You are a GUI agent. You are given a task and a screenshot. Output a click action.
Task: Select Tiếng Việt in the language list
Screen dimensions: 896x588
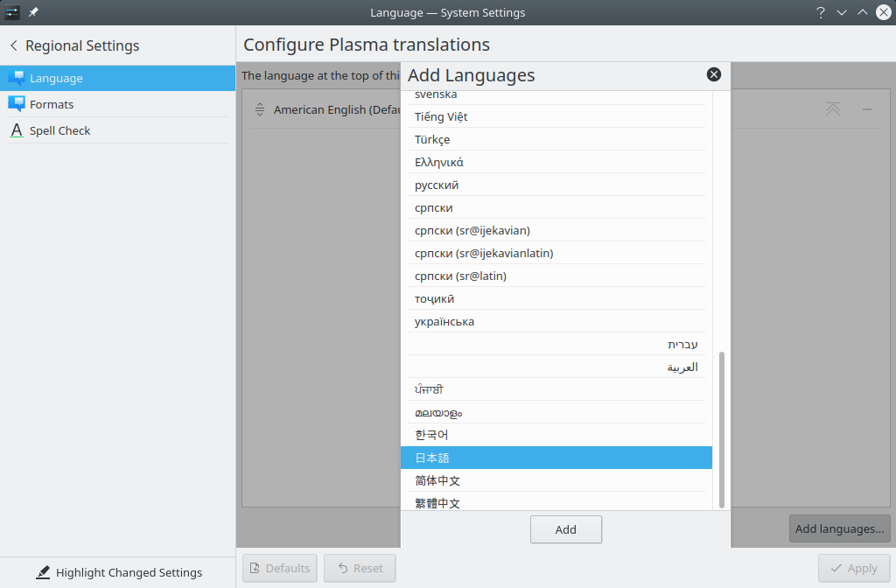(x=556, y=116)
